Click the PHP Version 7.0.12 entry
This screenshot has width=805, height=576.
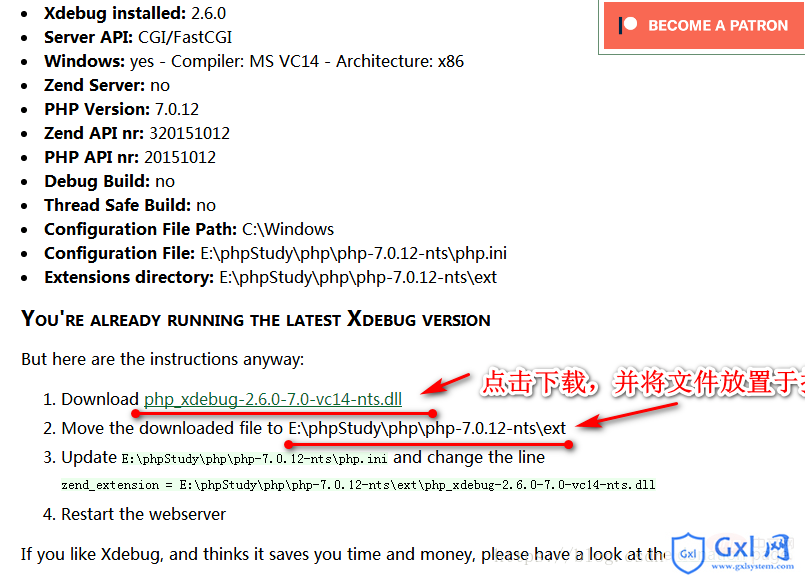point(121,109)
